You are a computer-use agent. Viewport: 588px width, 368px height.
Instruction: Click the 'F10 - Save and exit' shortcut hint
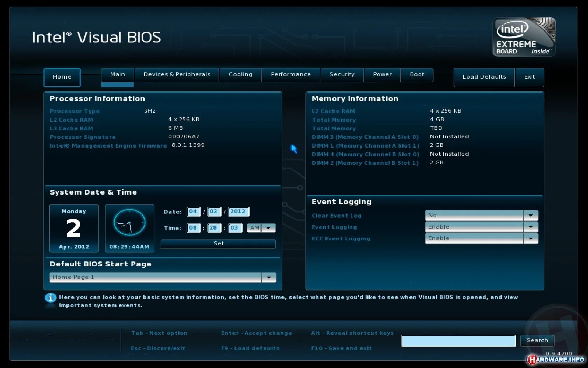tap(341, 348)
